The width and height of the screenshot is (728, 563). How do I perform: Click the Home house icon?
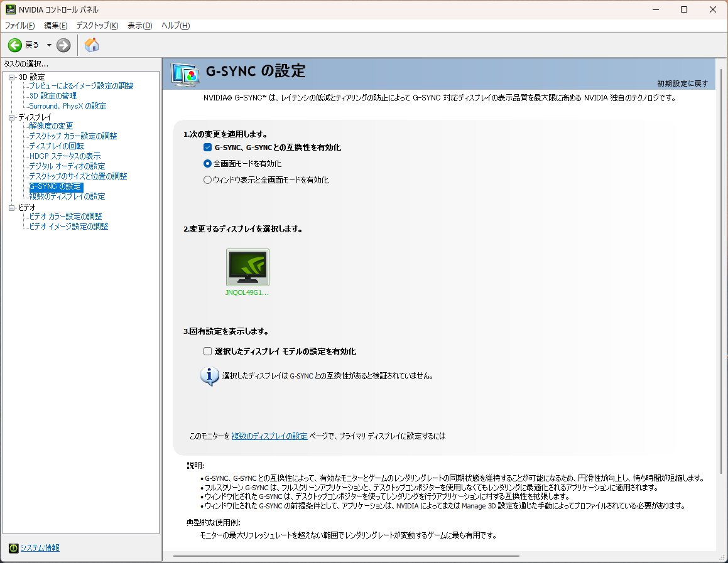tap(92, 45)
